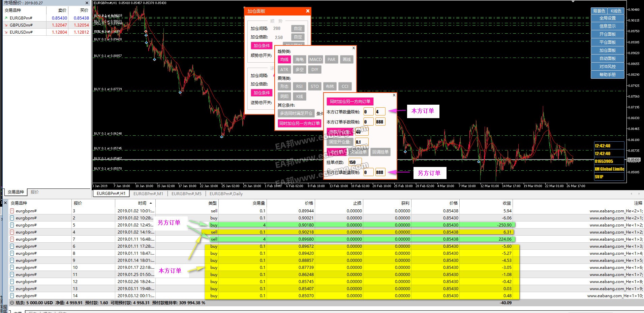This screenshot has width=644, height=313.
Task: Click the 挂单点数 input field showing 150
Action: [x=355, y=162]
